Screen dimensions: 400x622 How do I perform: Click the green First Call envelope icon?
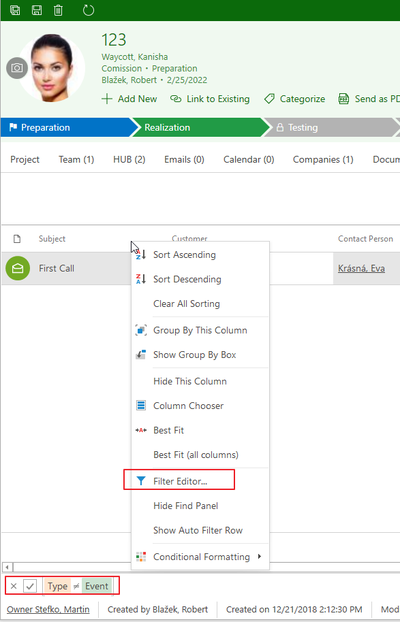tap(17, 269)
